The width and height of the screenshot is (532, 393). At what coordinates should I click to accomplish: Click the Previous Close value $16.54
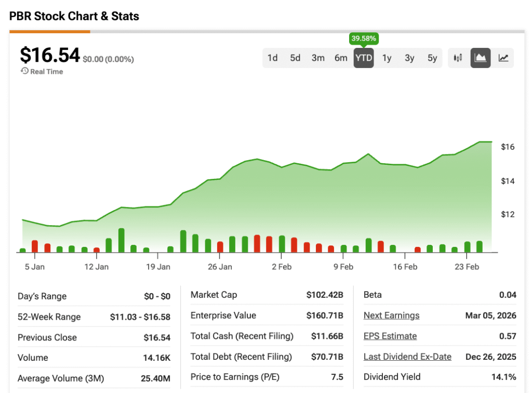click(x=157, y=337)
